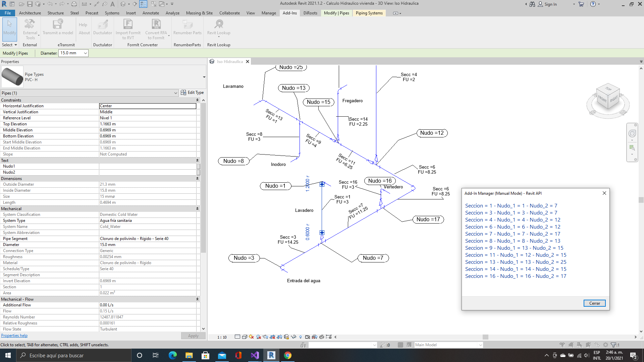This screenshot has width=644, height=362.
Task: Switch to the Piping Systems ribbon tab
Action: click(369, 13)
